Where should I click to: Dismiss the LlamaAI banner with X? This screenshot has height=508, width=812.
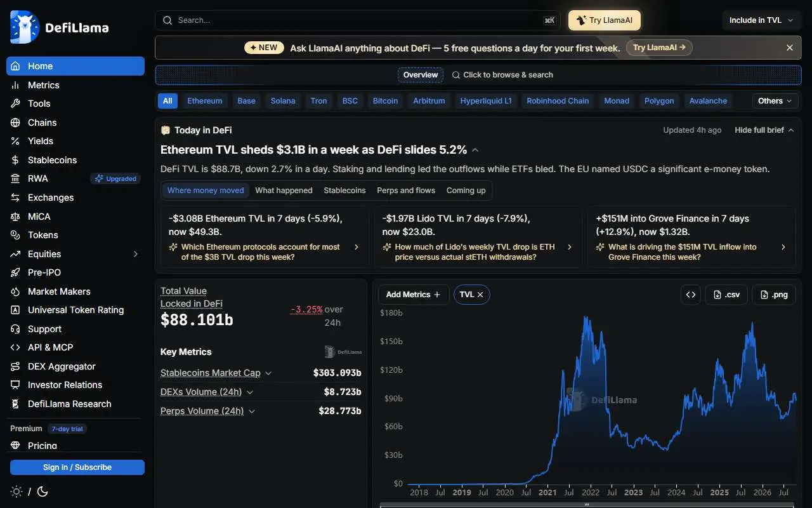(790, 48)
